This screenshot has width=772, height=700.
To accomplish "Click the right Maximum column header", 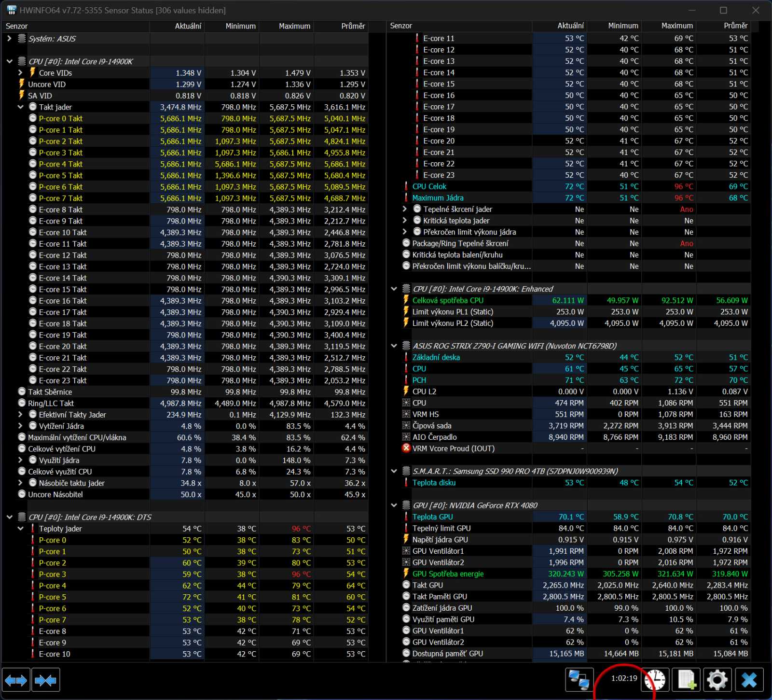I will [669, 26].
